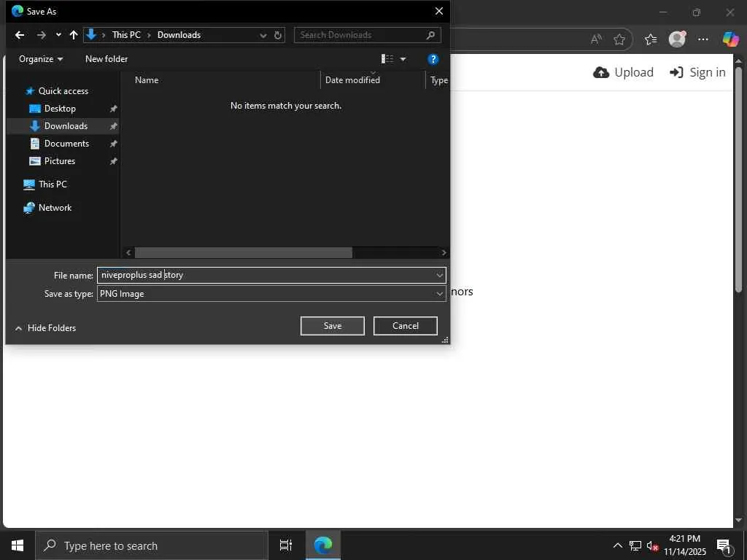This screenshot has width=747, height=560.
Task: Click the browser page vertical scrollbar
Action: point(738,179)
